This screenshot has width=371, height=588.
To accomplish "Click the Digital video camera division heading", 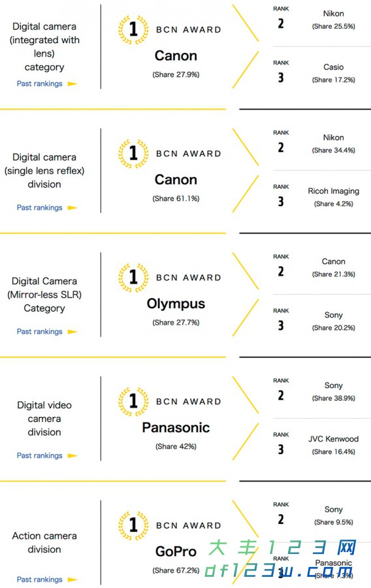I will (44, 419).
